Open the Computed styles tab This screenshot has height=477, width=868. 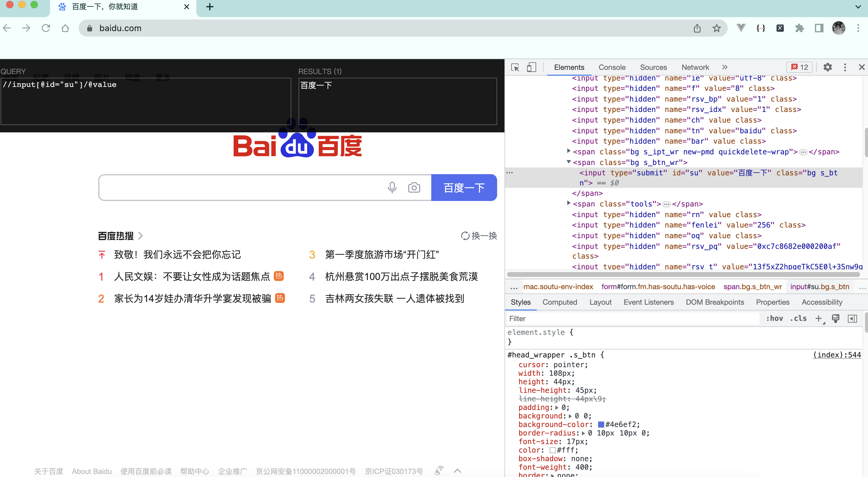[560, 302]
